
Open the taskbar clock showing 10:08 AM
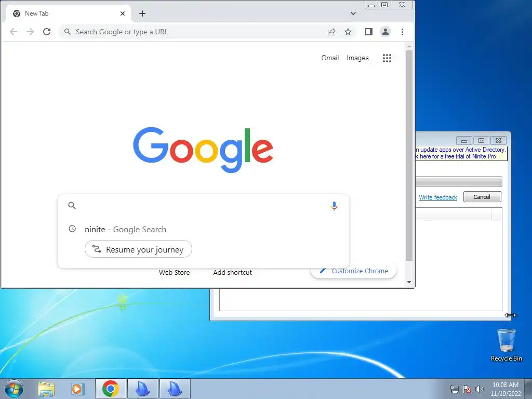506,389
